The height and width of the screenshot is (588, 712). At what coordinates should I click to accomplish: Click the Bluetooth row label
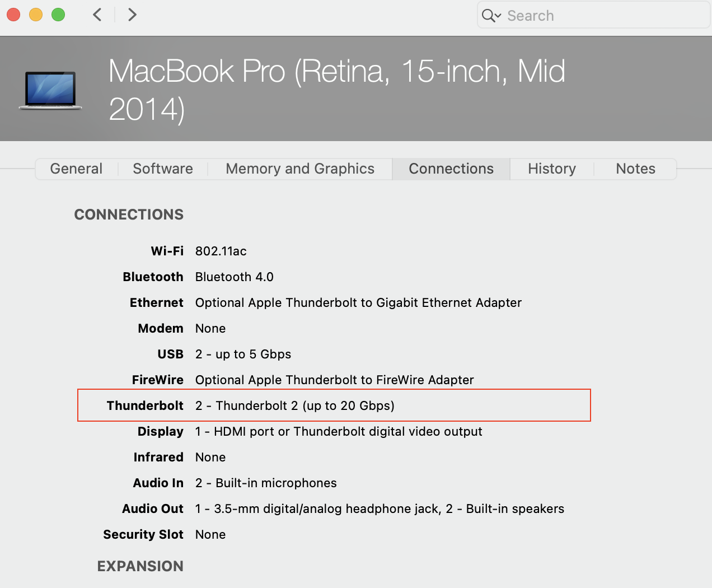(x=153, y=277)
